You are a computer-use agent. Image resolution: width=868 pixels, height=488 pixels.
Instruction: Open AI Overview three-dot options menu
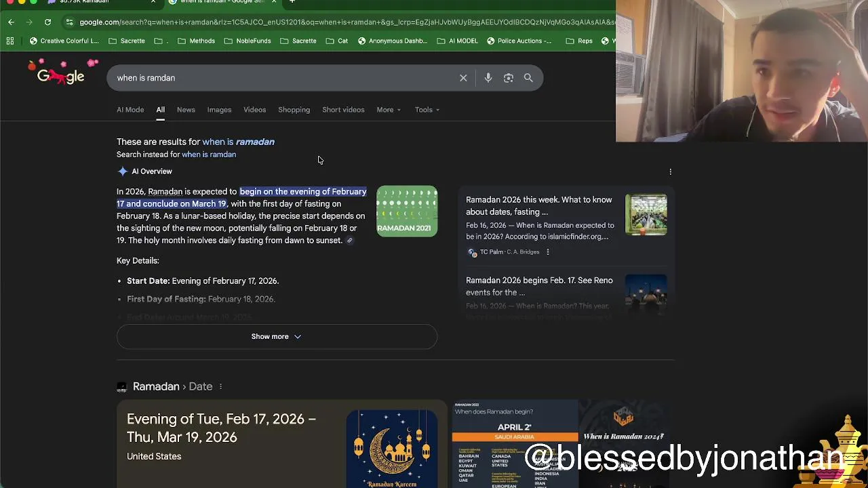[x=671, y=171]
